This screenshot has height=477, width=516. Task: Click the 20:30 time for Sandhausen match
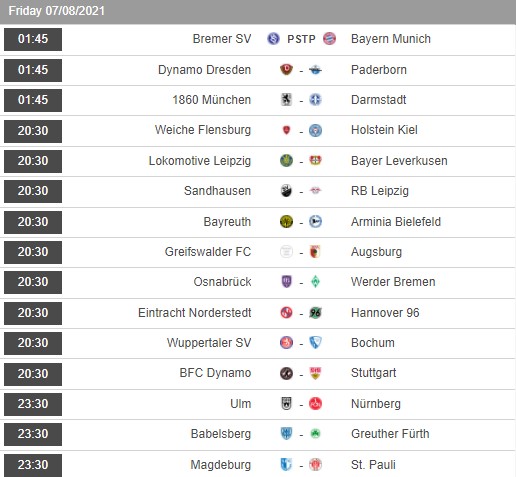pos(33,191)
